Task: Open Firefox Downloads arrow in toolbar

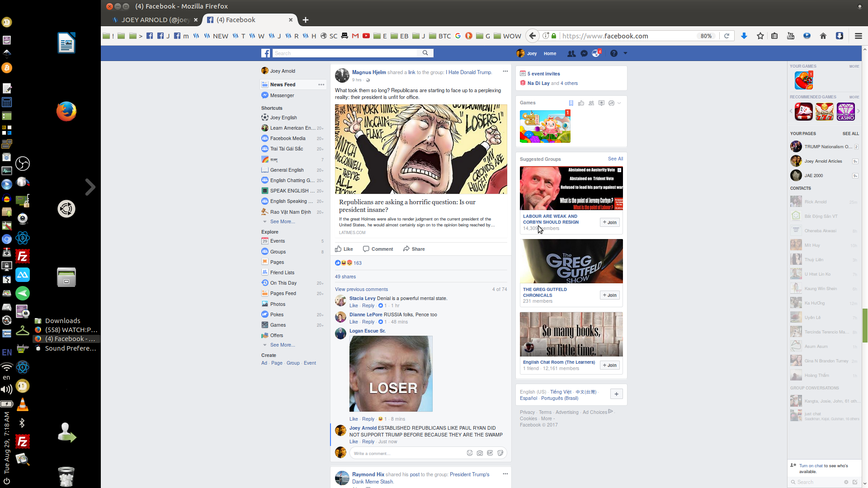Action: coord(744,36)
